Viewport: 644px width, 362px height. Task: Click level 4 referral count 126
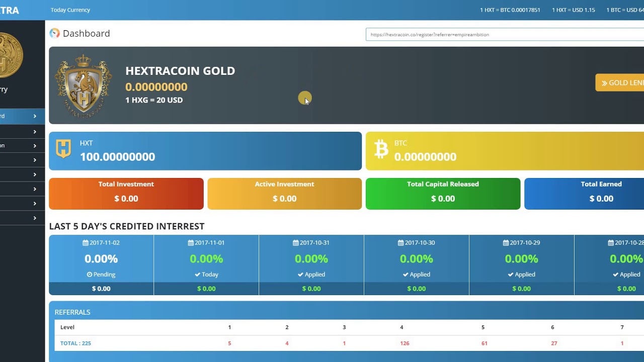(x=405, y=343)
